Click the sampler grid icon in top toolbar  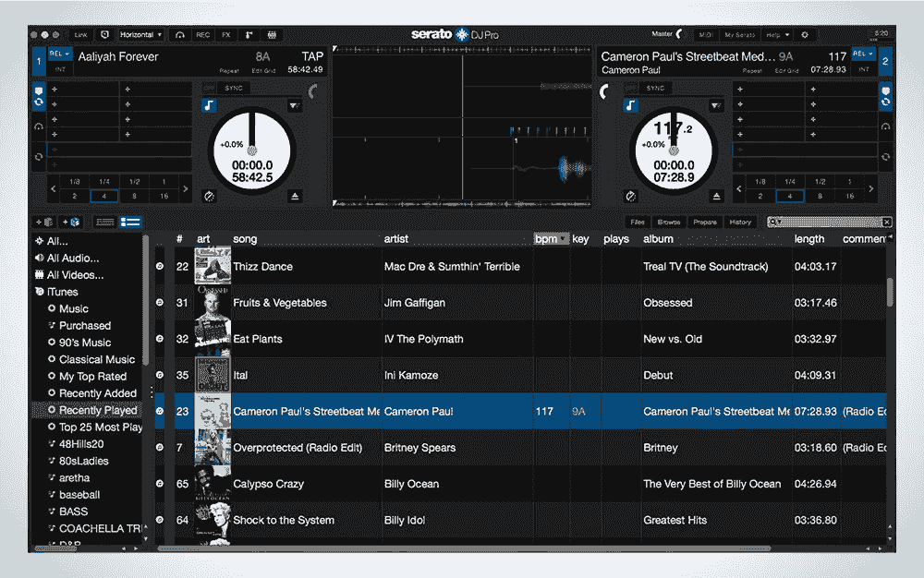[272, 35]
